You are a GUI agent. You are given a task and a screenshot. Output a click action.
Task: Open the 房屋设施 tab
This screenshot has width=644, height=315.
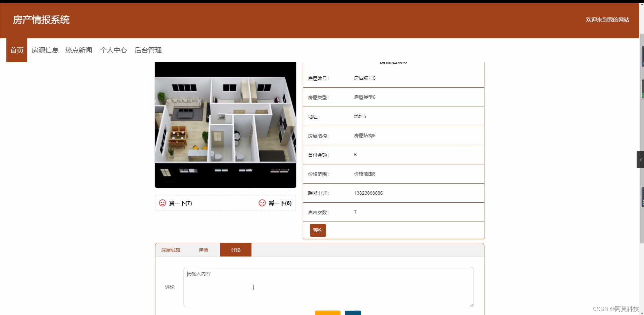pos(171,249)
